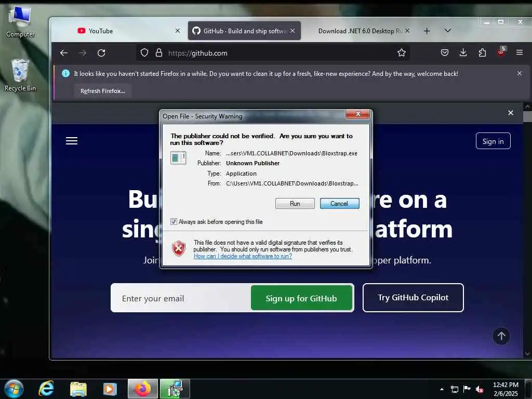Click the Bloxstrap.exe name path text
Image resolution: width=532 pixels, height=399 pixels.
click(x=291, y=153)
